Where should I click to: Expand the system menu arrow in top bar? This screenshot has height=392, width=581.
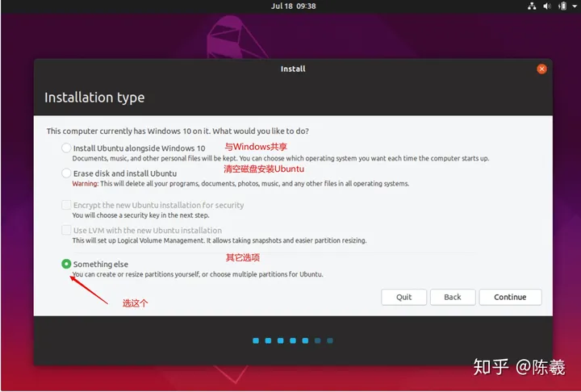pos(575,6)
